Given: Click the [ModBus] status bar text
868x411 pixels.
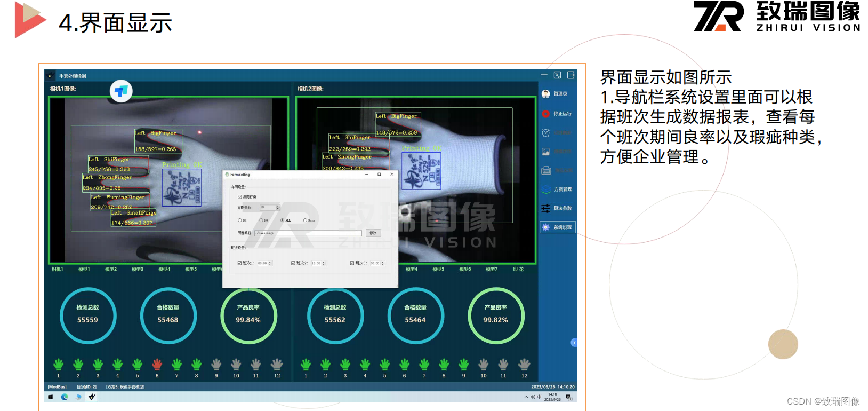Looking at the screenshot, I should click(57, 387).
